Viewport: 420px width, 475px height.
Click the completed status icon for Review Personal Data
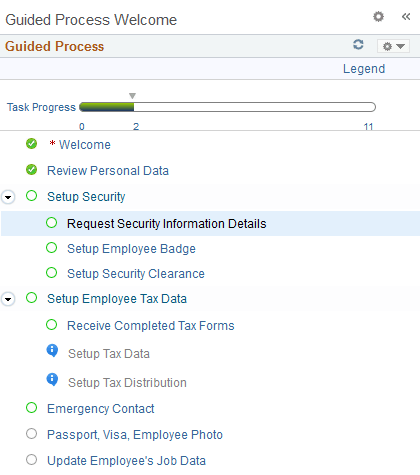tap(32, 170)
